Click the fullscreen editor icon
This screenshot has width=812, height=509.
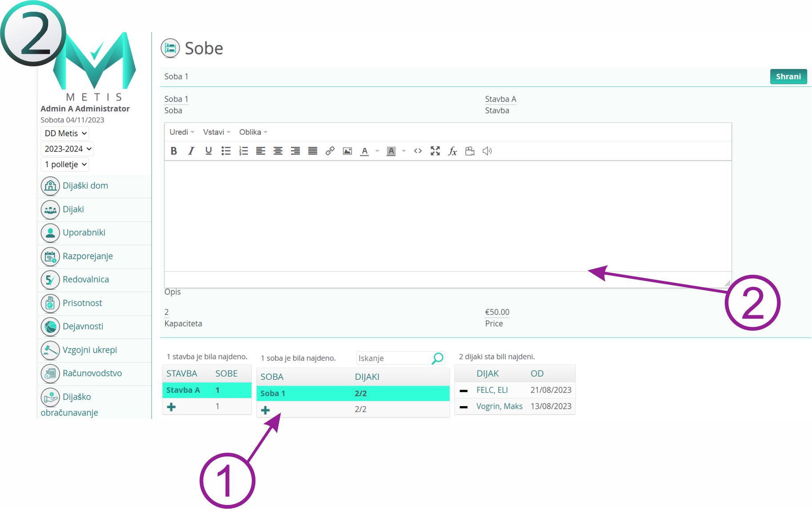[x=435, y=151]
